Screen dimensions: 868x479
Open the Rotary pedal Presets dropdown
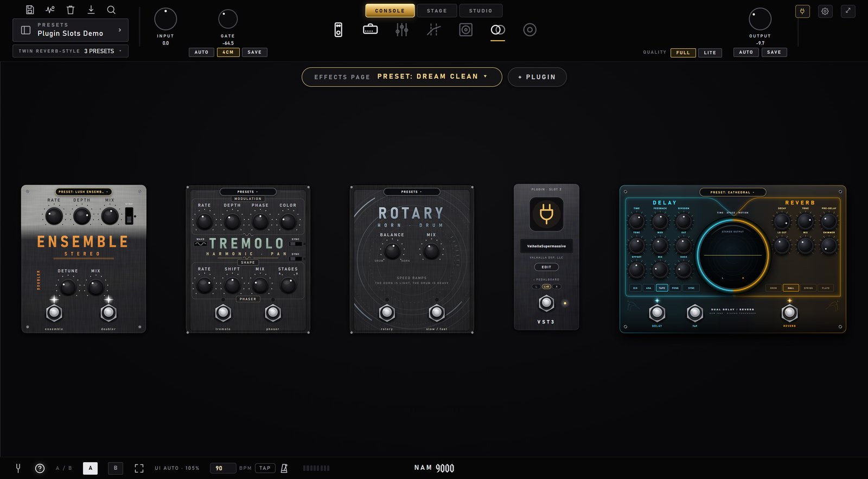pos(412,191)
